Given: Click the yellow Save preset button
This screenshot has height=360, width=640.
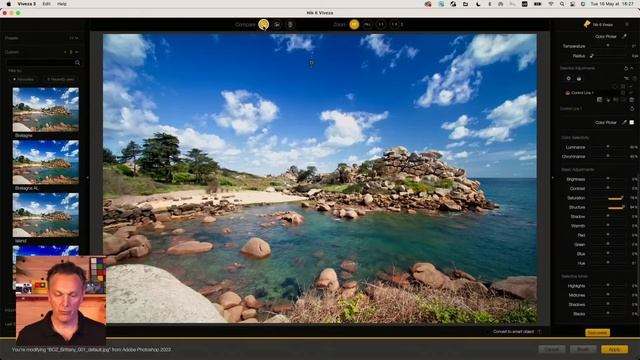Looking at the screenshot, I should (x=597, y=333).
